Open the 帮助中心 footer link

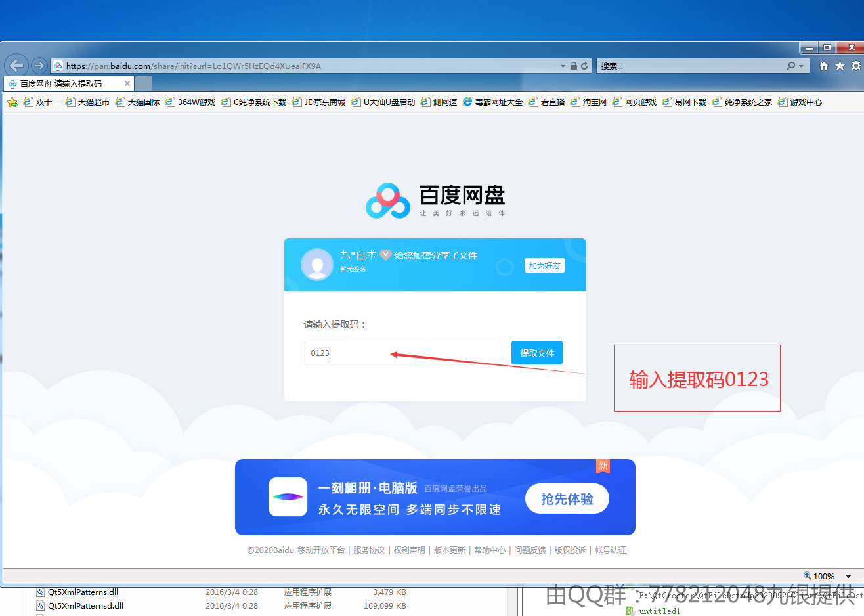point(490,550)
